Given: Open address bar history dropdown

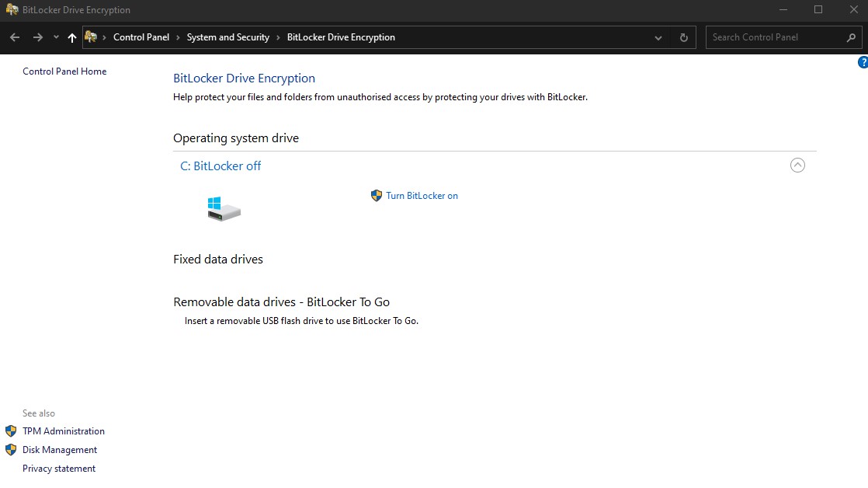Looking at the screenshot, I should [658, 37].
